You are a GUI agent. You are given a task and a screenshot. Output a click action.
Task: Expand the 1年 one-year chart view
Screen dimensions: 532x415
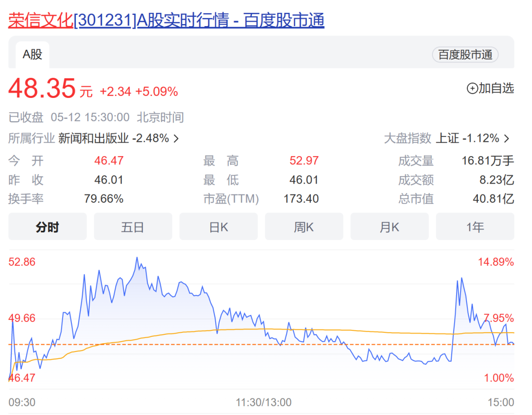[475, 226]
